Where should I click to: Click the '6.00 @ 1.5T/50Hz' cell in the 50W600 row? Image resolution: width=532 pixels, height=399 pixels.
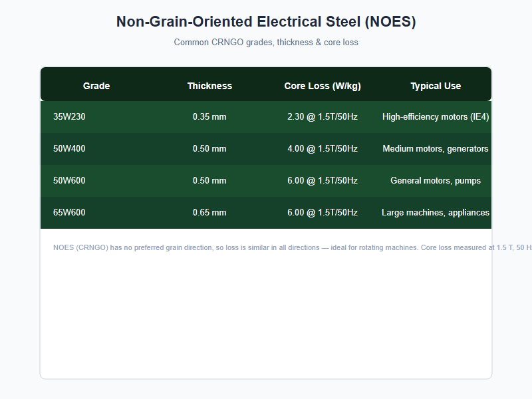pyautogui.click(x=323, y=180)
